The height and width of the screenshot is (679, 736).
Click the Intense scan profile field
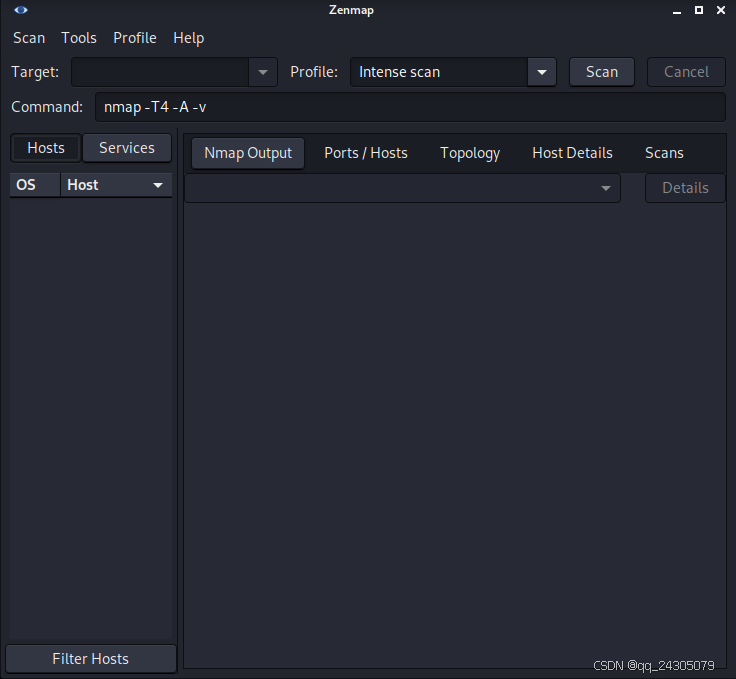pyautogui.click(x=439, y=72)
